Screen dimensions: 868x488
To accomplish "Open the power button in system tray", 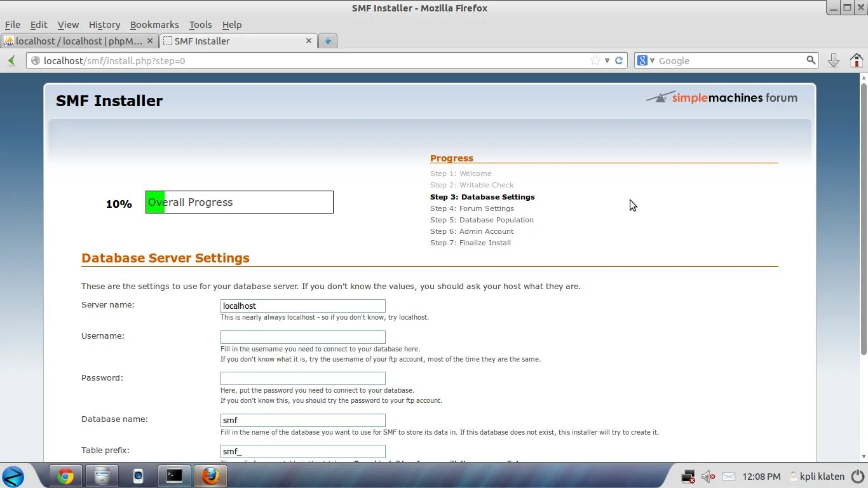I will pyautogui.click(x=858, y=477).
